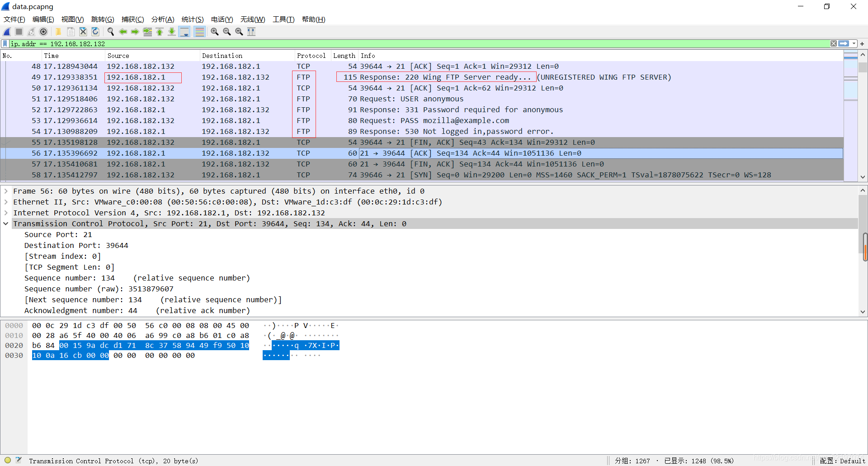The width and height of the screenshot is (868, 466).
Task: Click the hex bytes row at offset 0020
Action: coord(141,345)
